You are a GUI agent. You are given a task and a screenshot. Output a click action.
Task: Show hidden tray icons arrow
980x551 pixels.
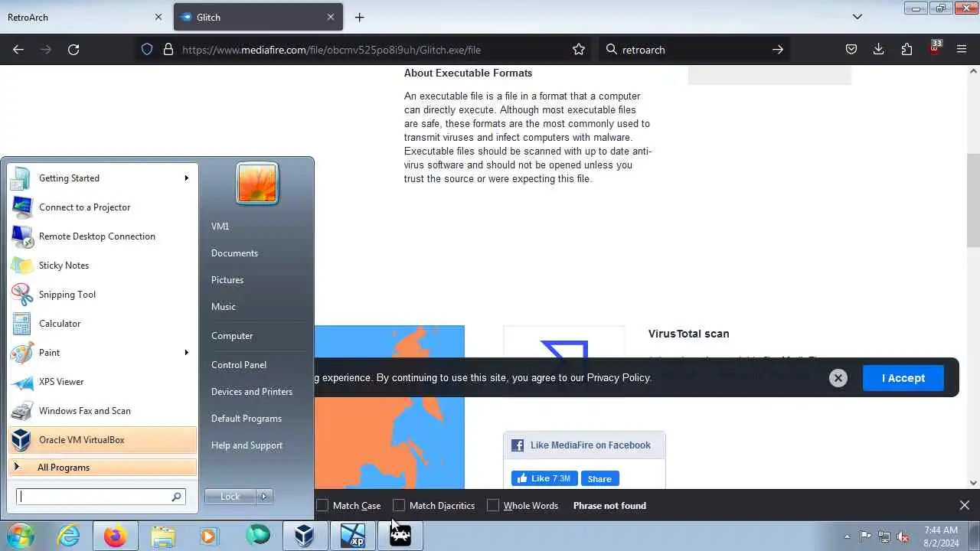847,536
